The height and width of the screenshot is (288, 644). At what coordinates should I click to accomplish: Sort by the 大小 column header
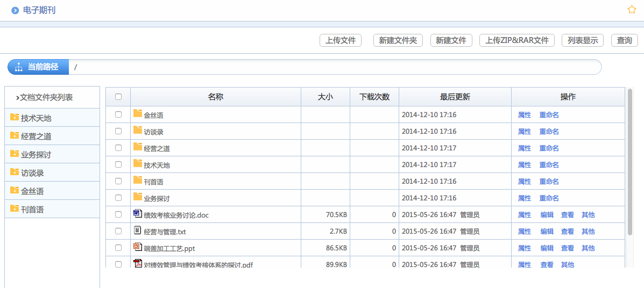325,97
